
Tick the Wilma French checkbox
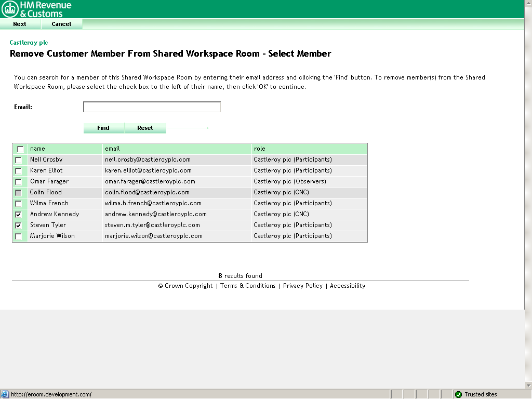point(19,204)
